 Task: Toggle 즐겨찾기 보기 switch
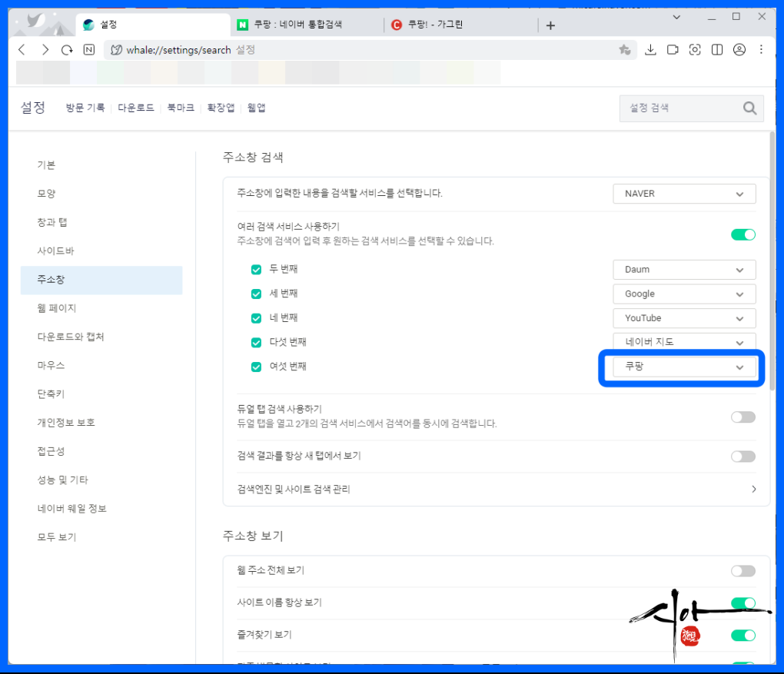click(x=743, y=635)
